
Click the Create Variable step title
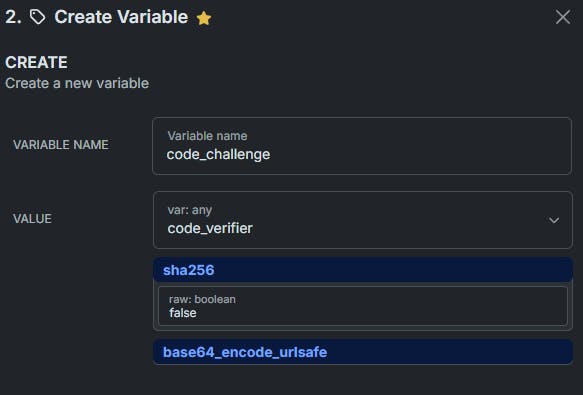(x=121, y=17)
